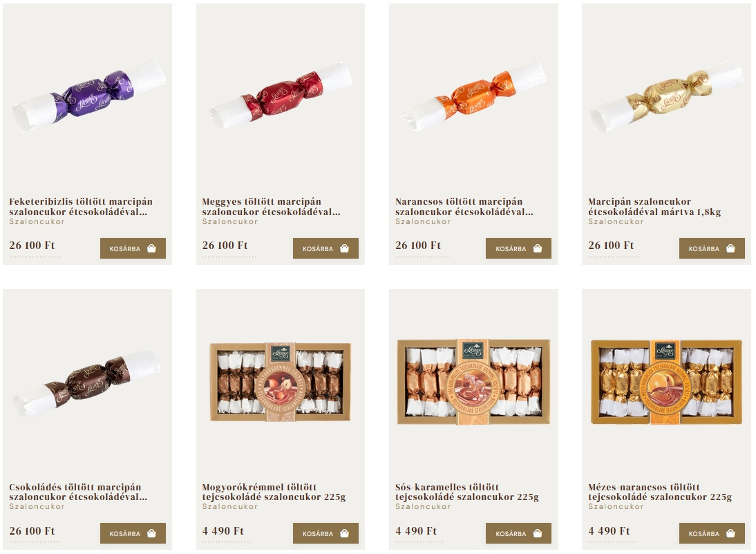
Task: Click Szaloncukor category under Meggyes product
Action: (229, 221)
